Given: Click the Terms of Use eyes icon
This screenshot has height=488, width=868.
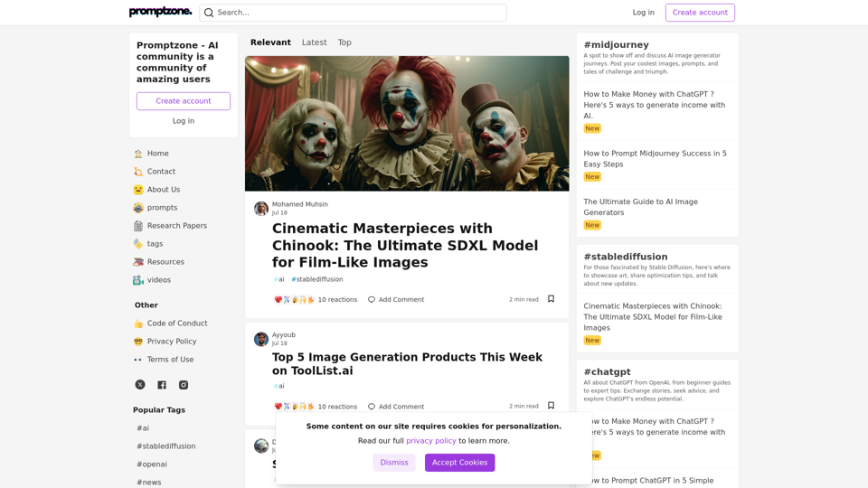Looking at the screenshot, I should pyautogui.click(x=137, y=360).
